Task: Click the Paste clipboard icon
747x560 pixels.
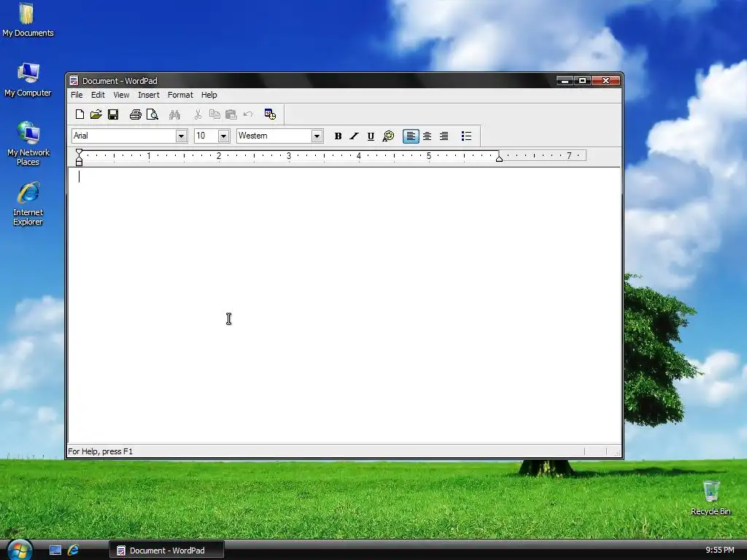Action: [x=231, y=114]
